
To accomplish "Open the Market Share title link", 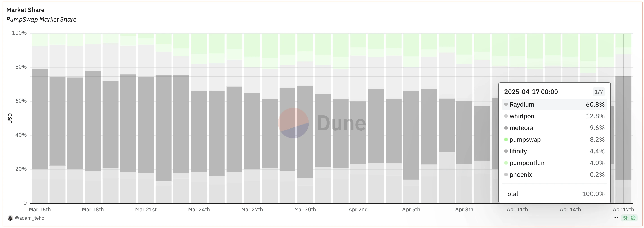I will tap(25, 10).
